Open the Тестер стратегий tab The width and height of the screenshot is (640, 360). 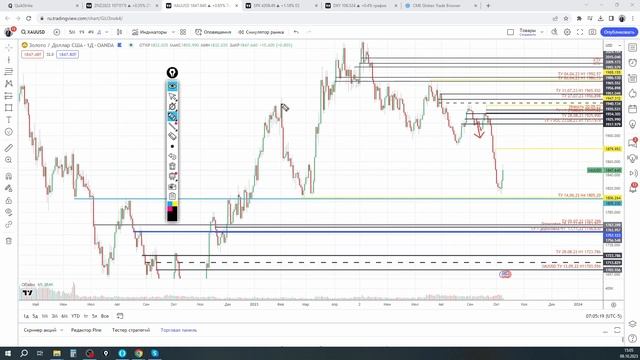[131, 330]
